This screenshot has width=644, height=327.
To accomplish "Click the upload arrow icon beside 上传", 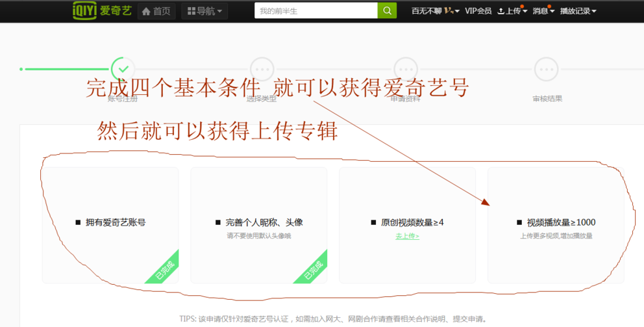I will pos(501,12).
